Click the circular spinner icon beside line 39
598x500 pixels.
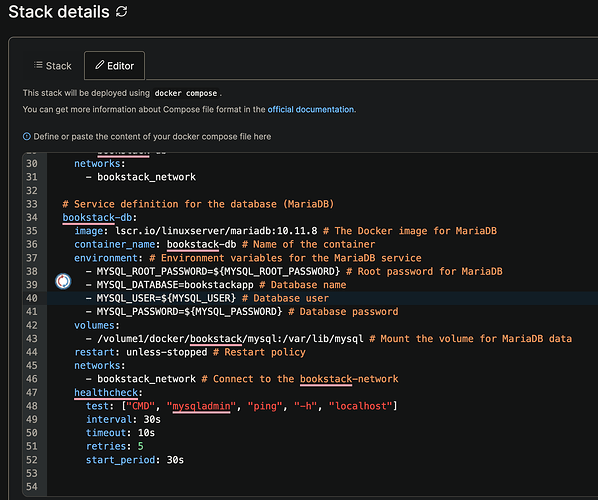63,281
